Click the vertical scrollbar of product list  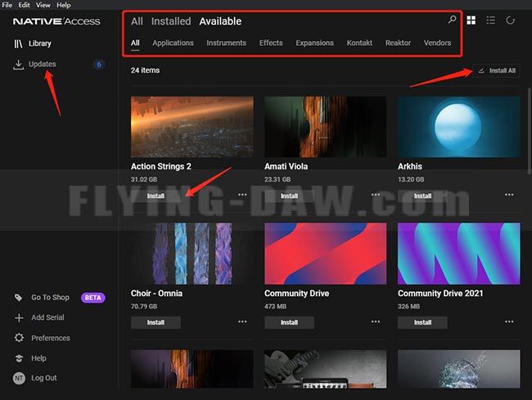[x=529, y=131]
